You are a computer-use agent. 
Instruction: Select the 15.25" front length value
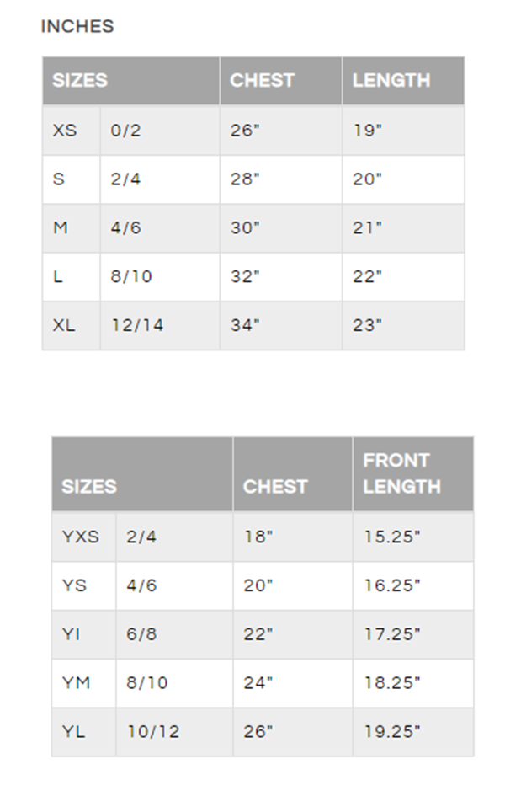[392, 537]
